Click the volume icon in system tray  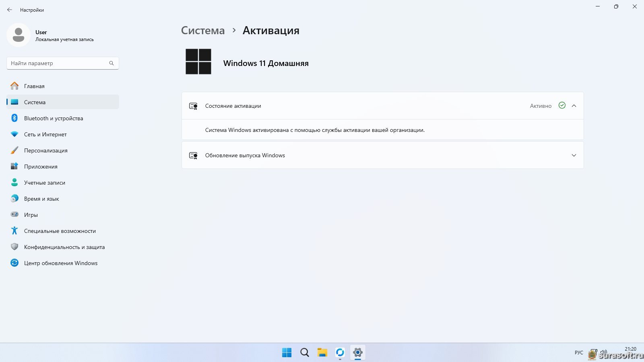pyautogui.click(x=603, y=353)
